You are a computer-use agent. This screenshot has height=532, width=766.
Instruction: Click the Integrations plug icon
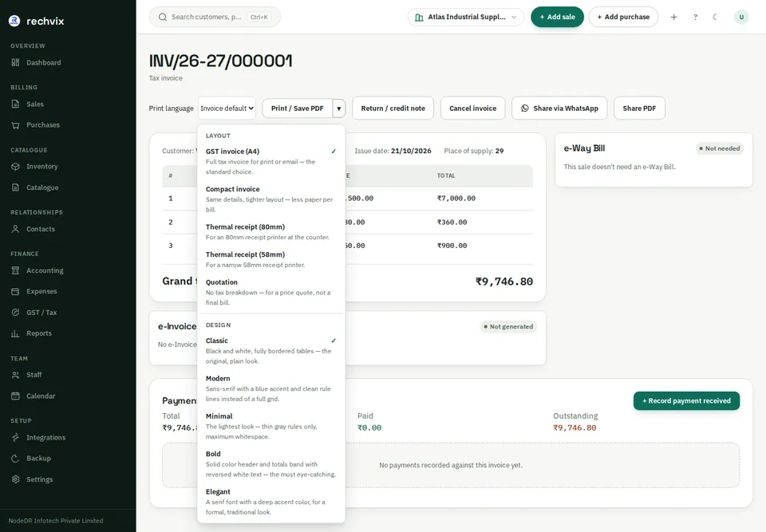pyautogui.click(x=15, y=438)
